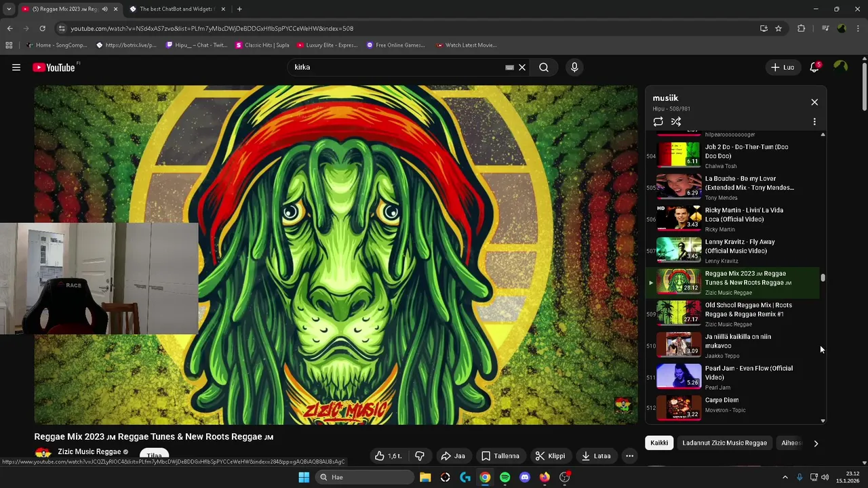Select the Kaikki filter chip
The image size is (868, 488).
(x=659, y=443)
